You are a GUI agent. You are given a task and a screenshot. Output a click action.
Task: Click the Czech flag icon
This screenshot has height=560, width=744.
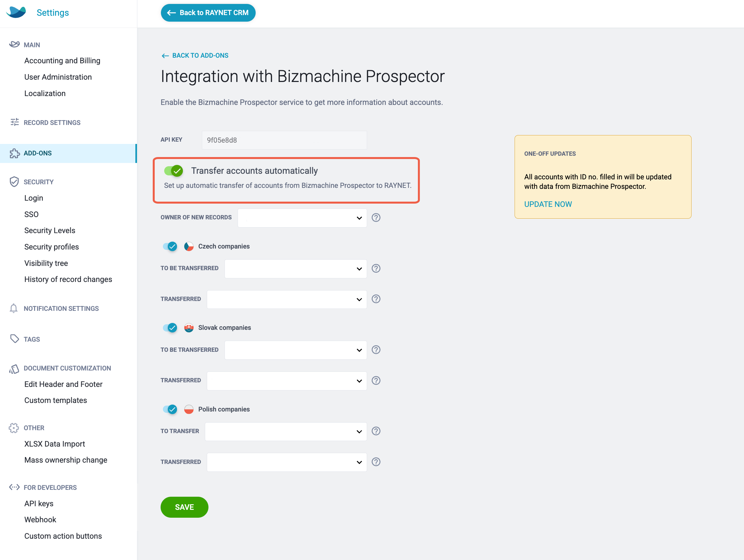189,246
